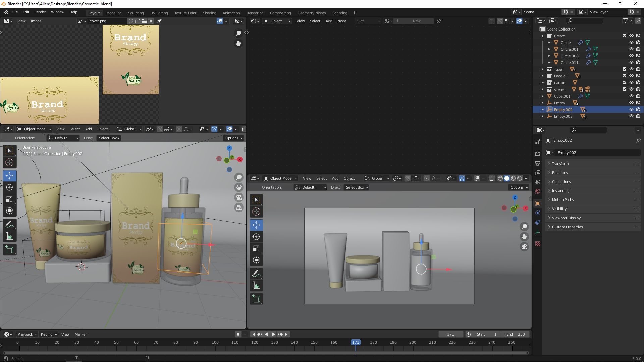The image size is (644, 362).
Task: Choose the Measure tool
Action: (x=9, y=236)
